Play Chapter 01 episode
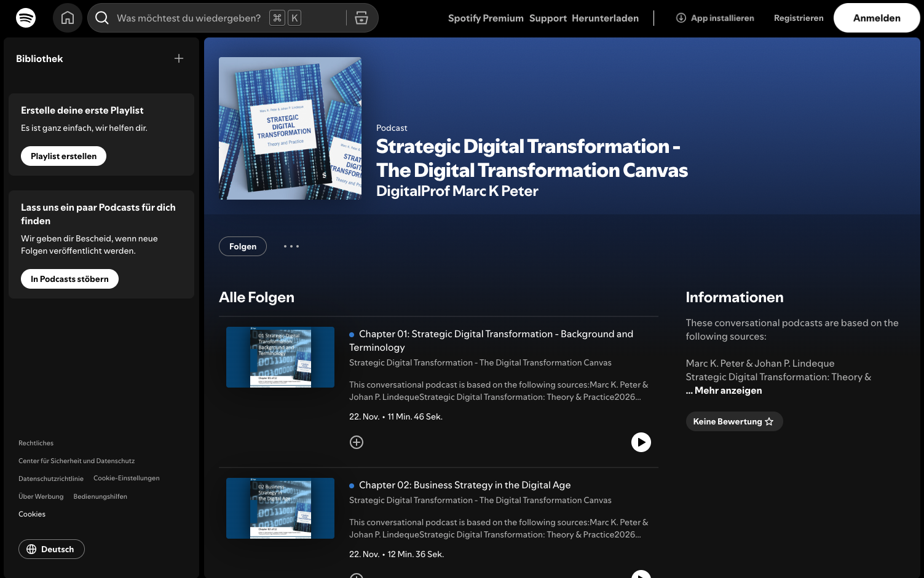Image resolution: width=924 pixels, height=578 pixels. coord(641,442)
